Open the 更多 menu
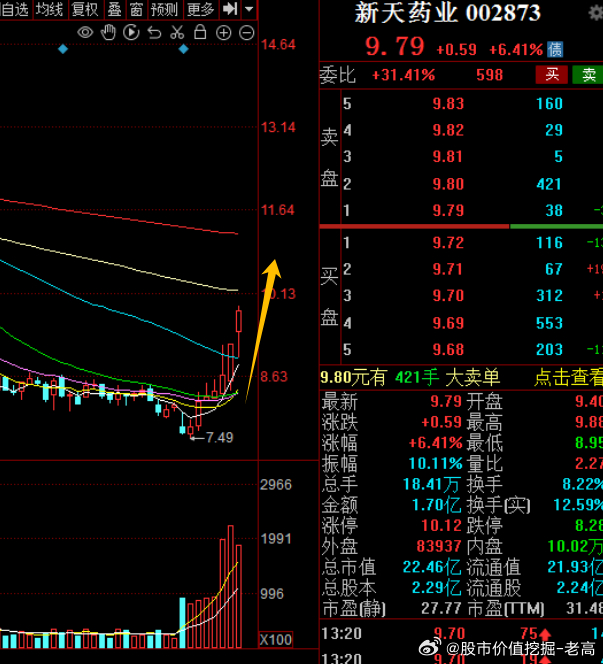 click(201, 9)
